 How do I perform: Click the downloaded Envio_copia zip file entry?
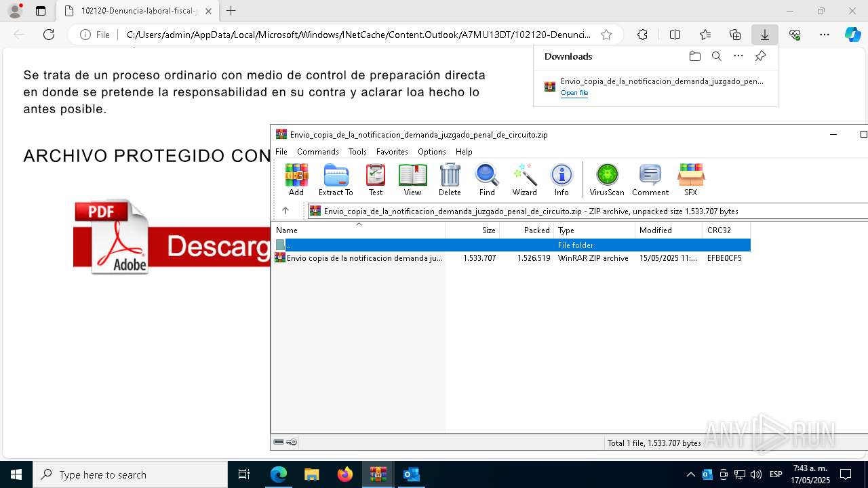coord(655,87)
